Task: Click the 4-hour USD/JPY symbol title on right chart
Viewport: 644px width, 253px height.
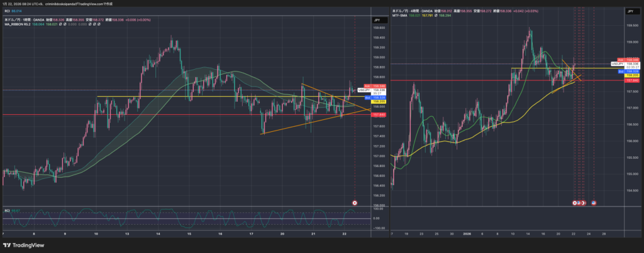Action: click(x=418, y=11)
